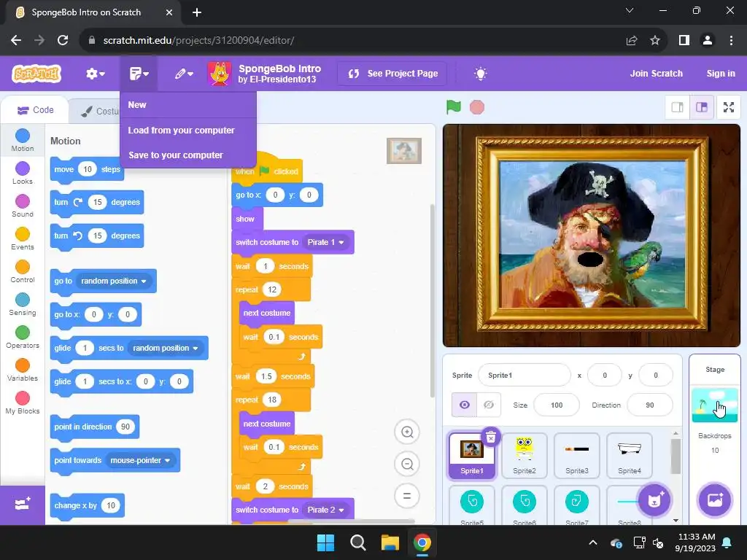747x560 pixels.
Task: Hide the sprite from stage
Action: coord(489,405)
